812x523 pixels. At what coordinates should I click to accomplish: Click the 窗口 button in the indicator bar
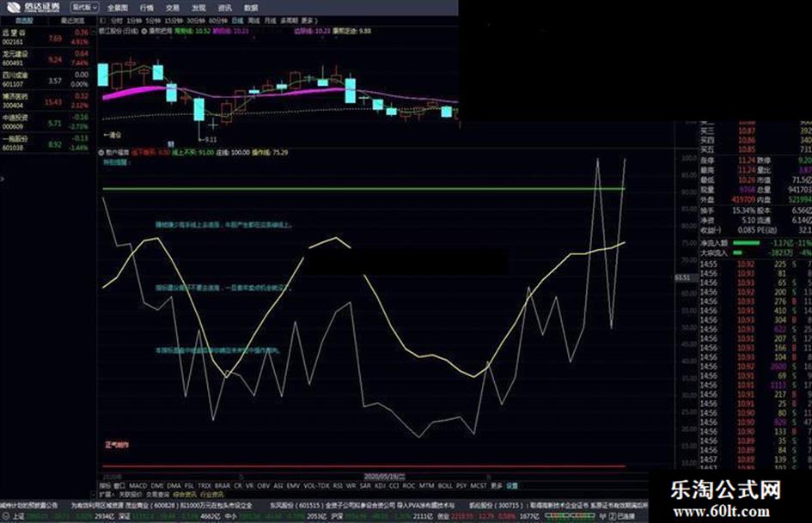coord(119,486)
